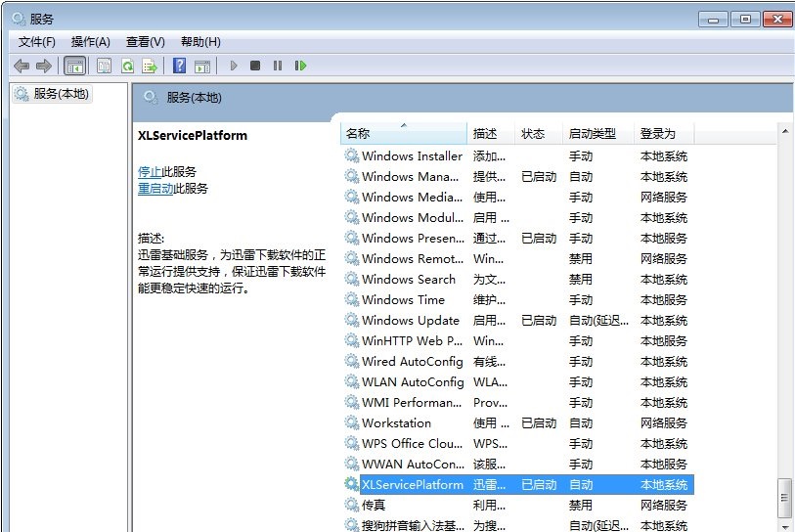Select the Windows Update service row
This screenshot has width=795, height=532.
(517, 321)
